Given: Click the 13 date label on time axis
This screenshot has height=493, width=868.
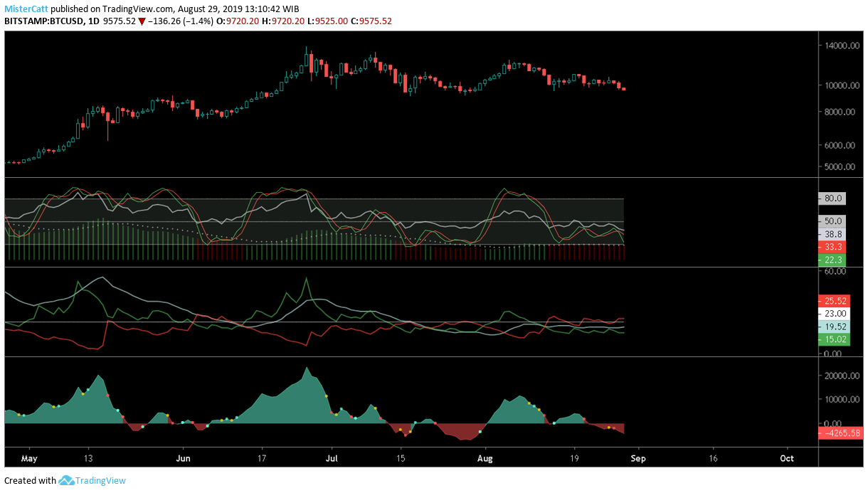Looking at the screenshot, I should (x=88, y=459).
